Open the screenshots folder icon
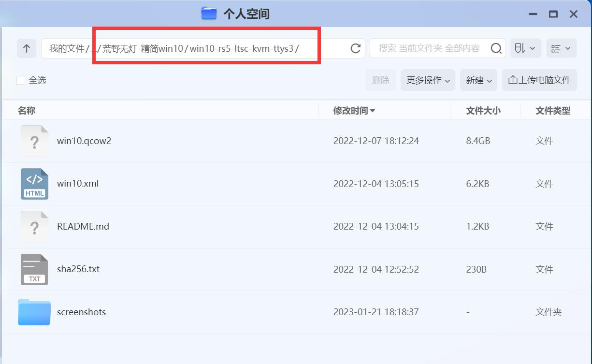The image size is (592, 364). click(x=34, y=312)
